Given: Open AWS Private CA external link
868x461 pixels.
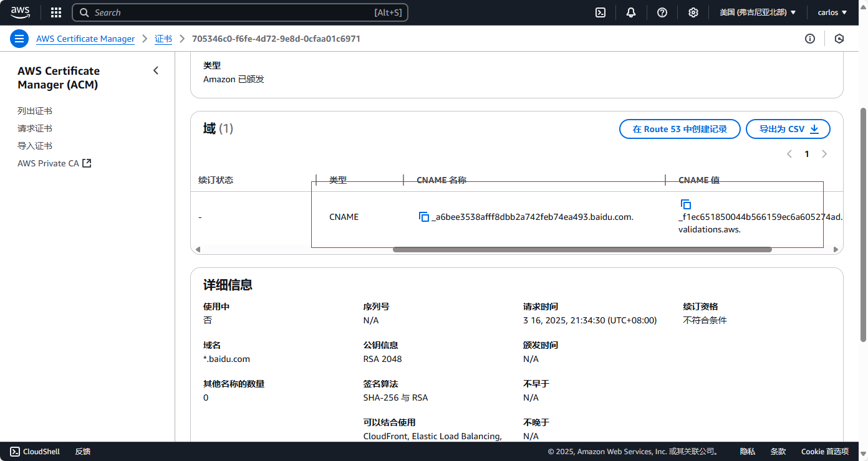Looking at the screenshot, I should (54, 163).
